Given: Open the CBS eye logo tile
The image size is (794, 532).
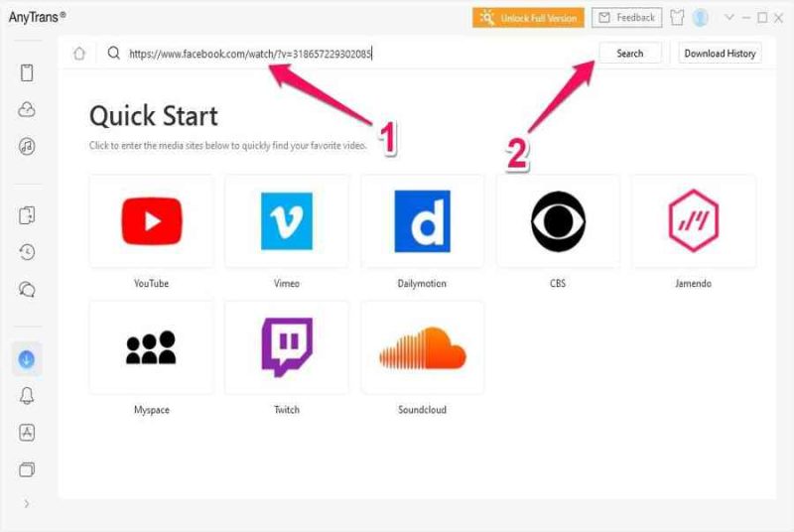Looking at the screenshot, I should tap(558, 221).
